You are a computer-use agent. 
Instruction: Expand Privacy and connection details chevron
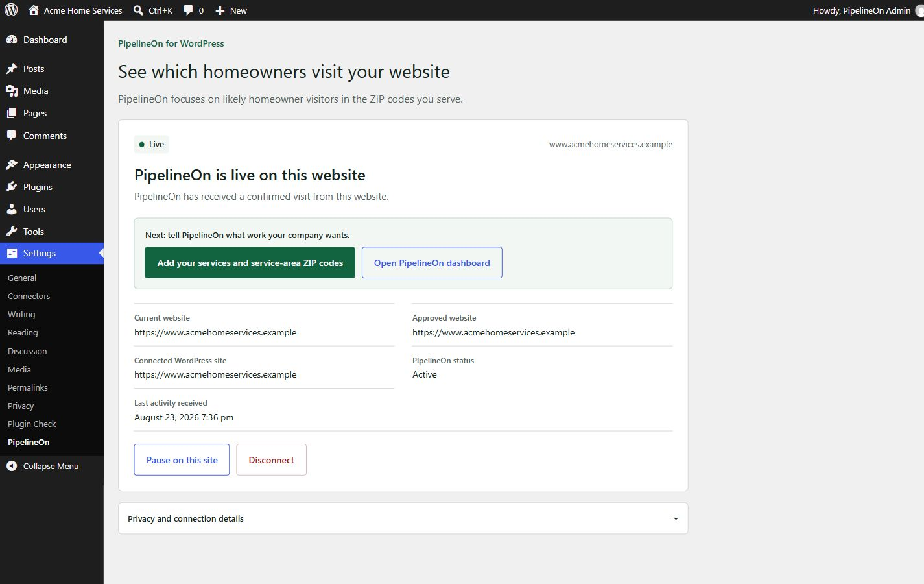(676, 518)
